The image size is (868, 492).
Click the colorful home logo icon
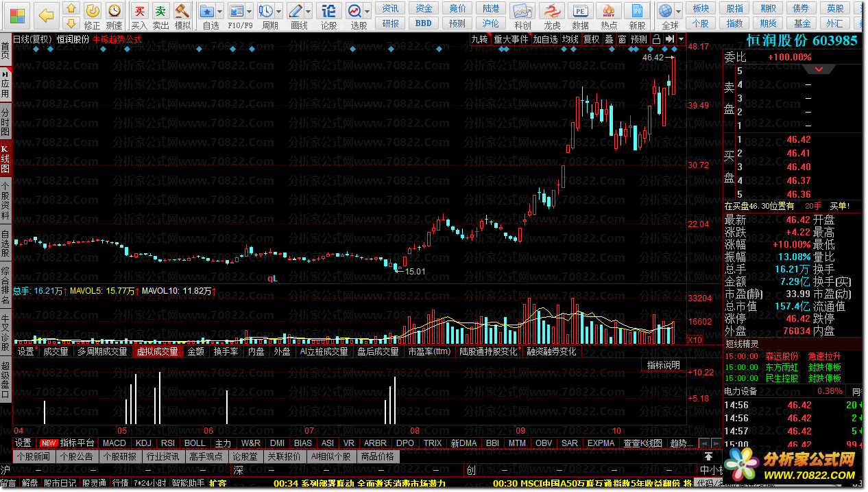click(x=16, y=14)
